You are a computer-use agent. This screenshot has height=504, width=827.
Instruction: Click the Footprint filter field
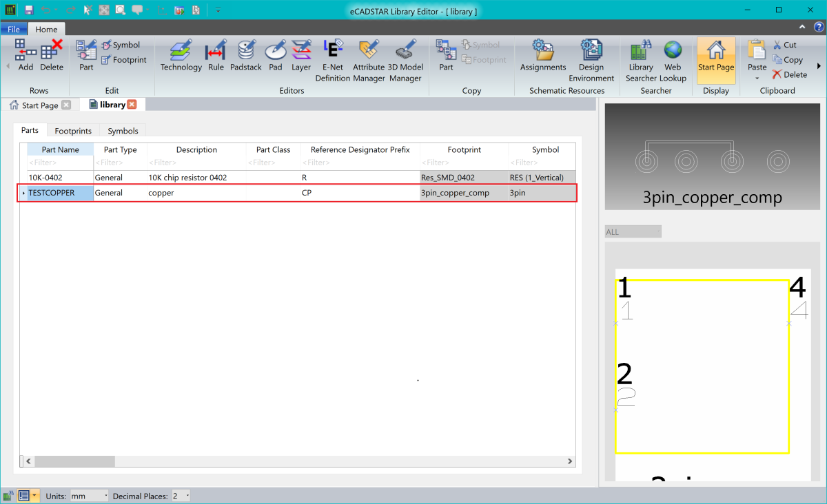click(464, 162)
